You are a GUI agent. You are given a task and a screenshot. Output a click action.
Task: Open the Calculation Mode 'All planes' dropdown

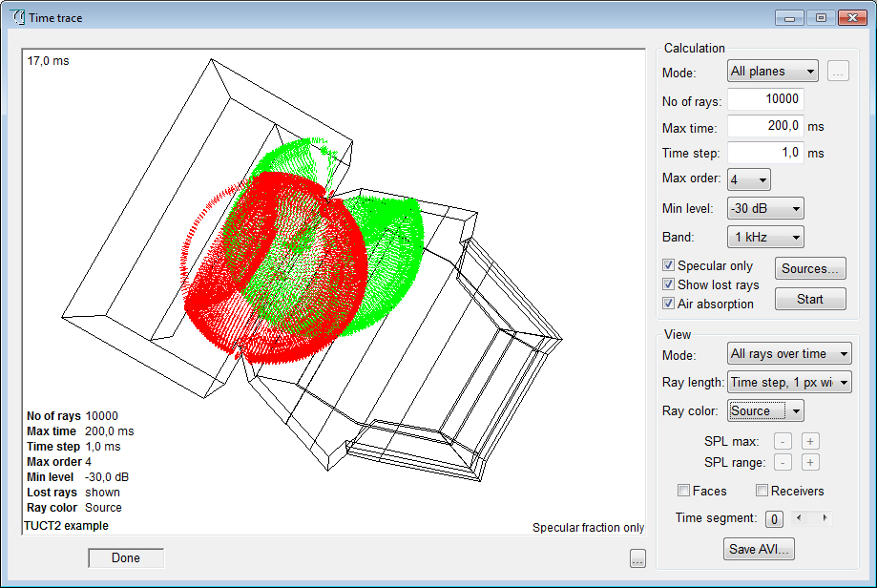[772, 71]
